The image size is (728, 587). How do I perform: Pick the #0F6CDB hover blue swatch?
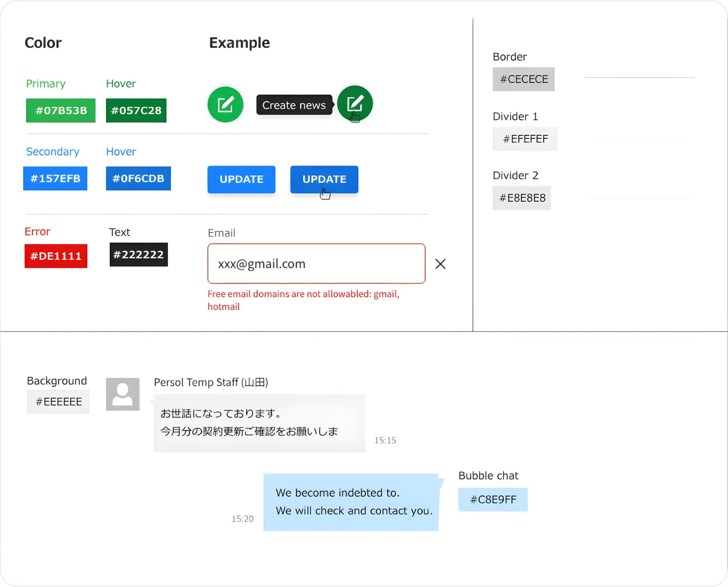(x=138, y=179)
